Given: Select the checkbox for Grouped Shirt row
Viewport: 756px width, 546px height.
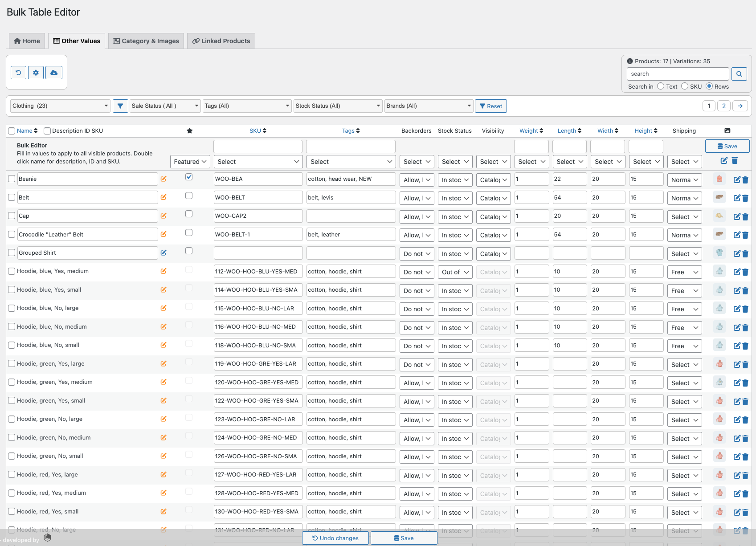Looking at the screenshot, I should click(12, 252).
